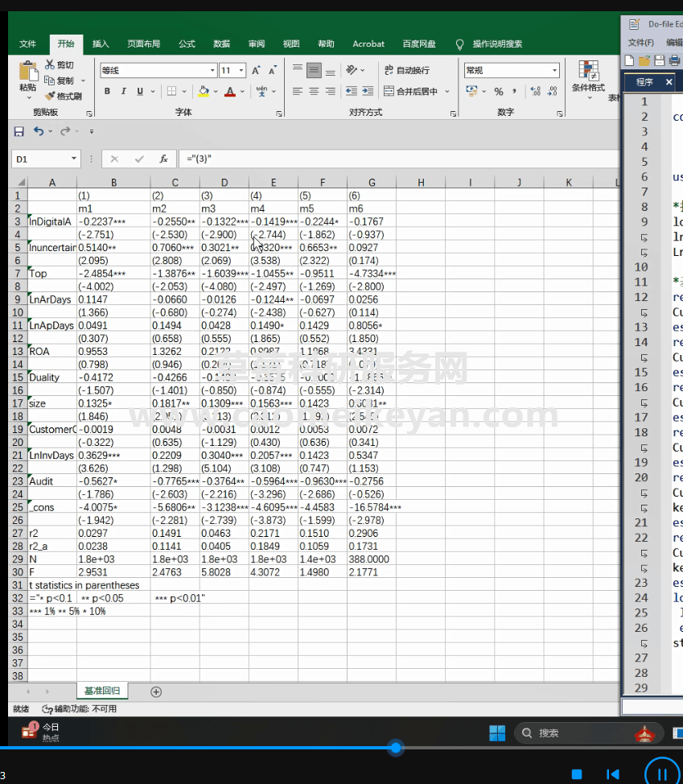Click increase indent icon

click(368, 91)
